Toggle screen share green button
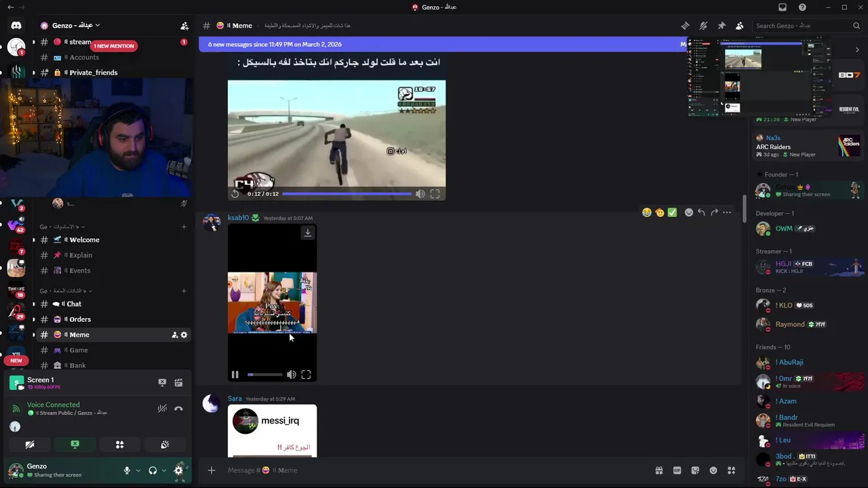Viewport: 868px width, 488px height. click(75, 445)
